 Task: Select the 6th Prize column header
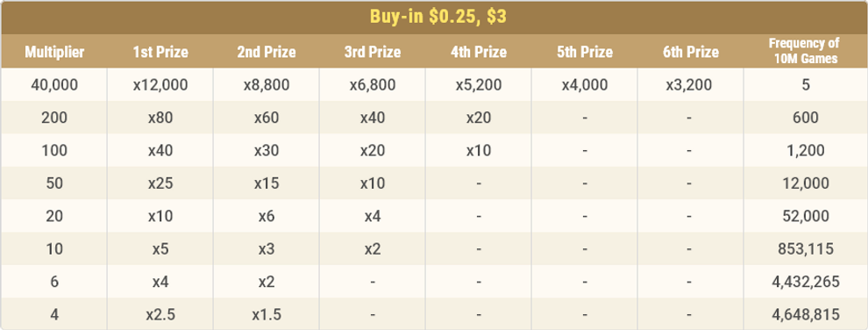tap(691, 52)
